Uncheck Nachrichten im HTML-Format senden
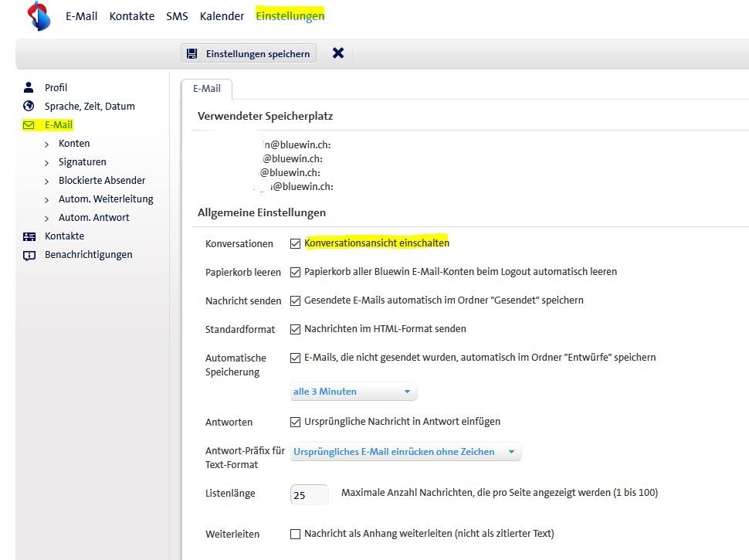The height and width of the screenshot is (560, 749). point(295,328)
